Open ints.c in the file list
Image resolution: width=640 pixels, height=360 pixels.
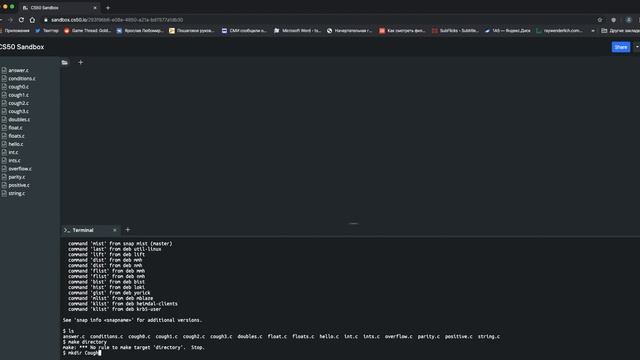[14, 160]
